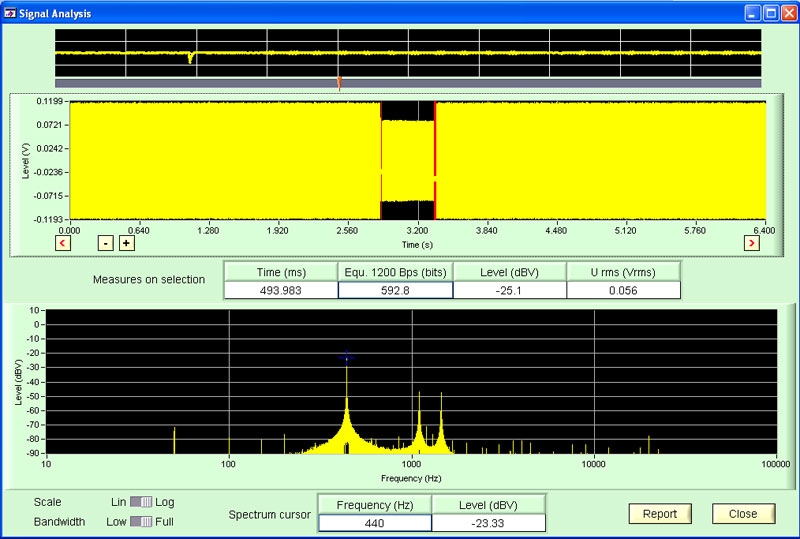Click the right red arrow scroll button
The image size is (800, 539).
(x=752, y=243)
